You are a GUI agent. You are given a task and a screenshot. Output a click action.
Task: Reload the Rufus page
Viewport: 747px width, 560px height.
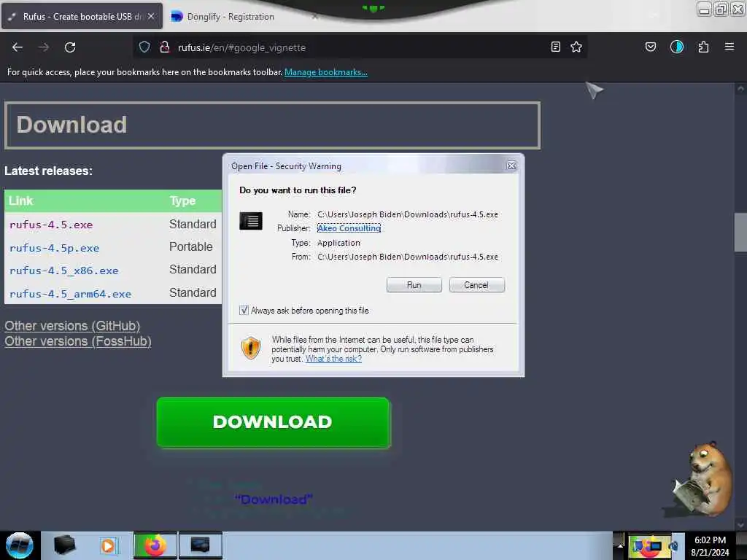[70, 47]
